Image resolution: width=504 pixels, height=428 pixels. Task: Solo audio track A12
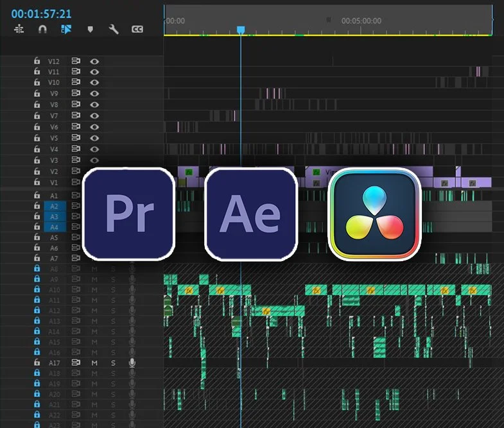tap(113, 311)
